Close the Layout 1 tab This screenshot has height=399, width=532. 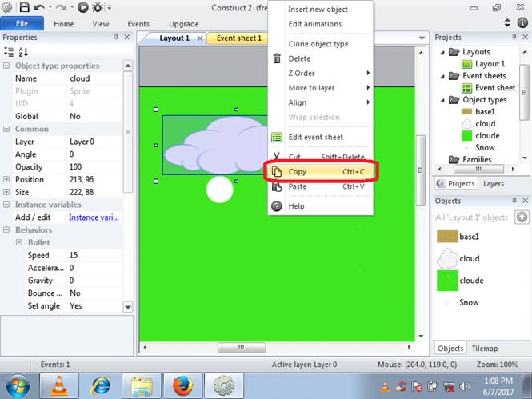(200, 38)
